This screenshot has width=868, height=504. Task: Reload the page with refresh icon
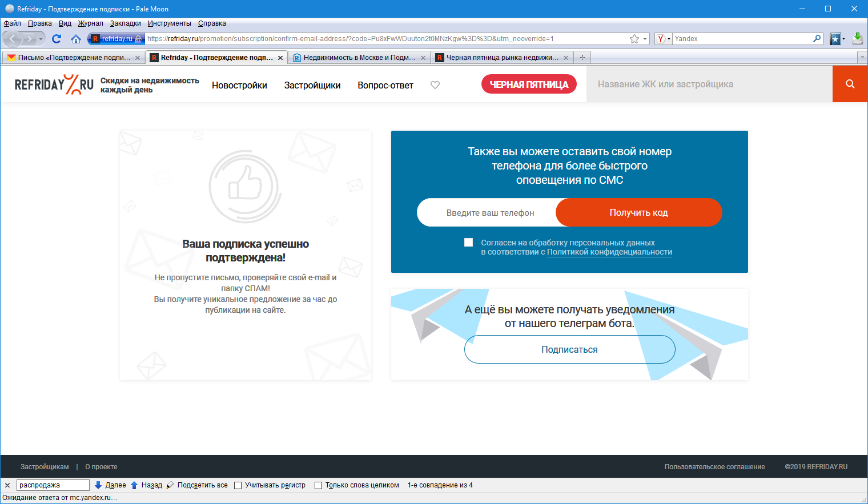coord(57,39)
